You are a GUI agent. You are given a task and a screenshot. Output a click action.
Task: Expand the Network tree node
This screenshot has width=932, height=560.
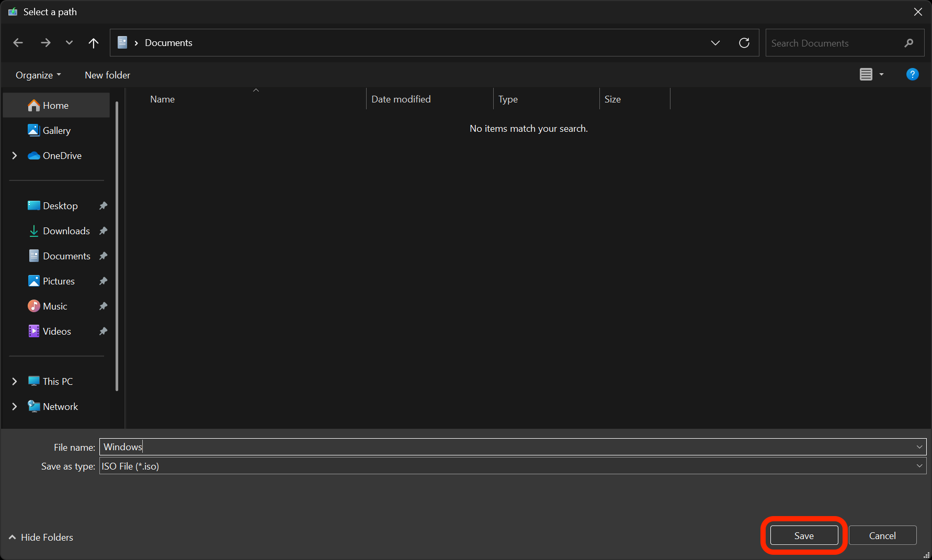click(15, 407)
